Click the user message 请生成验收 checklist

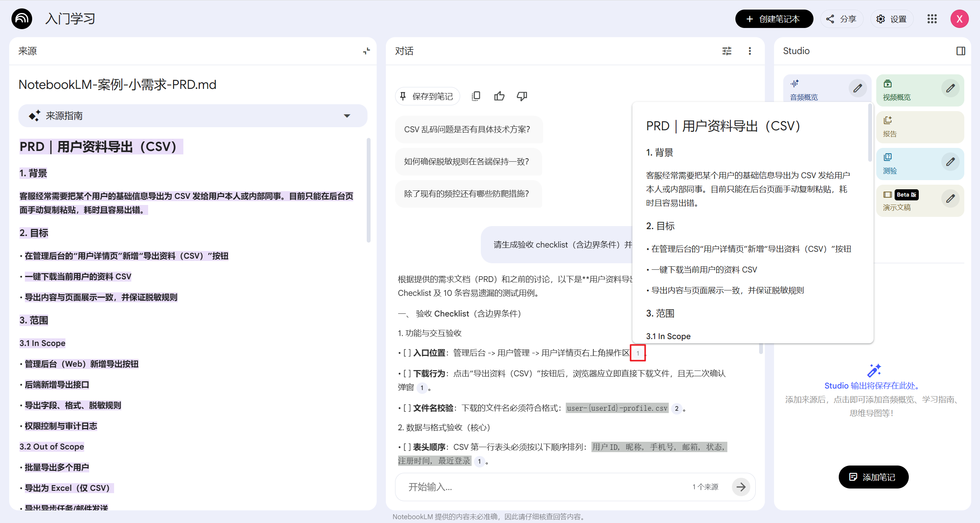(x=557, y=244)
